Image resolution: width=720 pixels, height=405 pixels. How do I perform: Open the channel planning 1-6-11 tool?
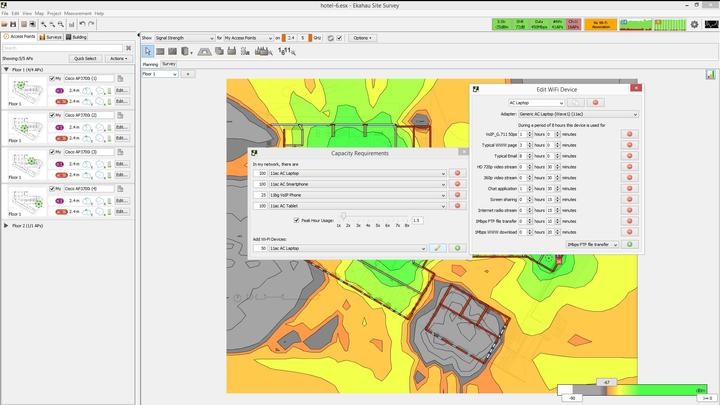pyautogui.click(x=287, y=51)
